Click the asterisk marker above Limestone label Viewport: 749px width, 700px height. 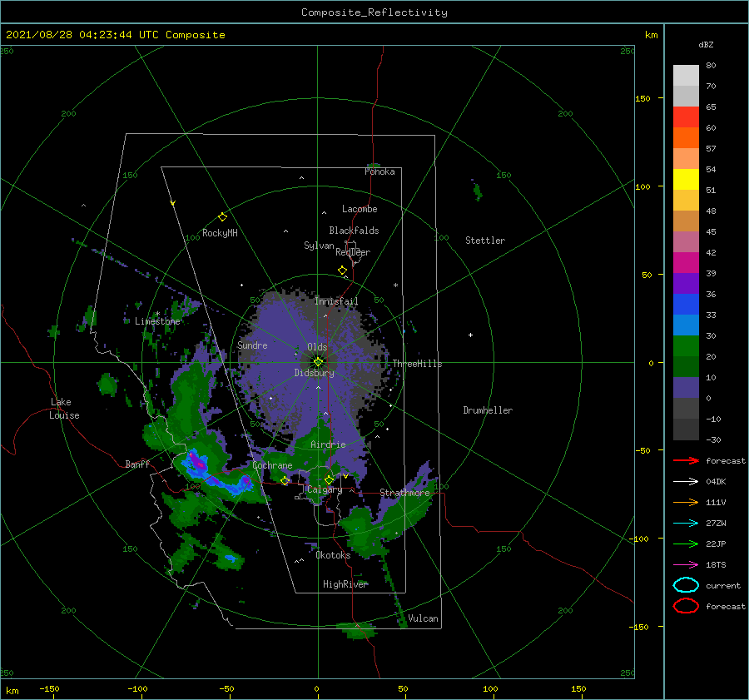tap(157, 314)
